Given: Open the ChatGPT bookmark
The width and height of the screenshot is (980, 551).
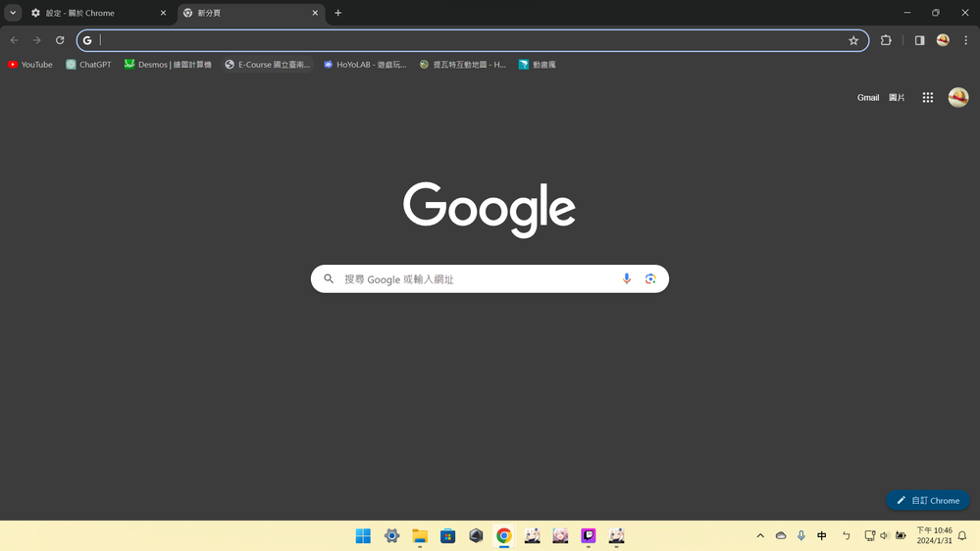Looking at the screenshot, I should click(88, 65).
